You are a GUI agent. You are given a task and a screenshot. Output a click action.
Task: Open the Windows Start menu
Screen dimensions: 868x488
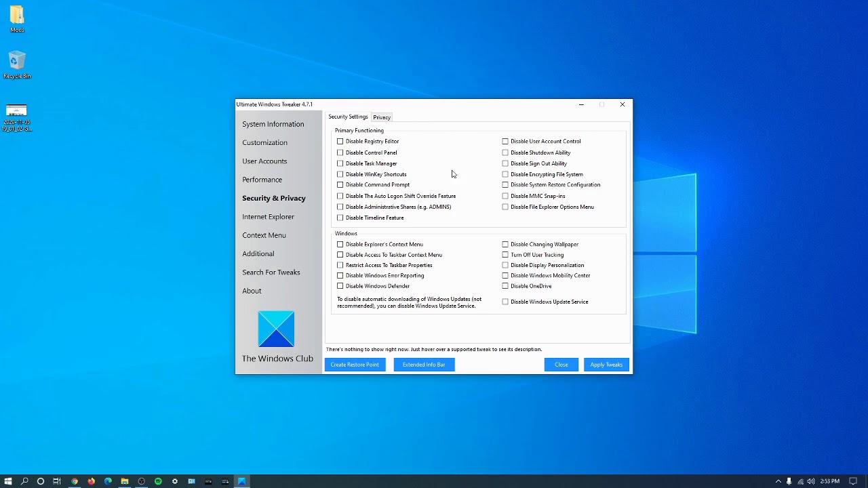point(8,481)
